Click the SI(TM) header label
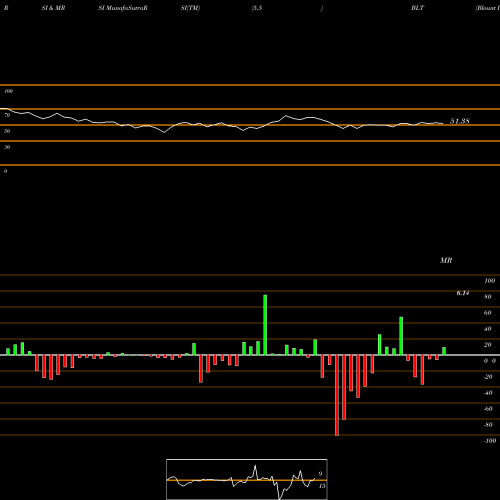The height and width of the screenshot is (500, 500). 190,8
